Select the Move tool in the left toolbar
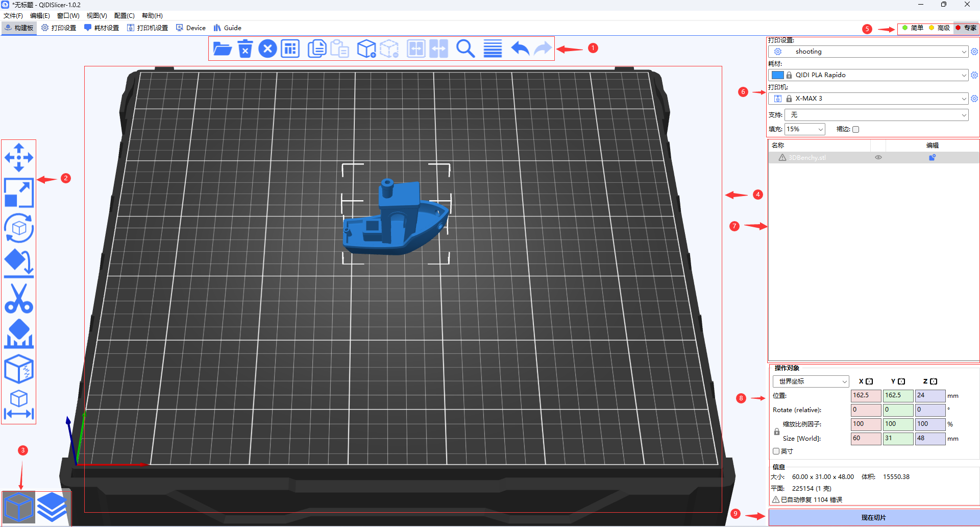Image resolution: width=980 pixels, height=527 pixels. [19, 157]
